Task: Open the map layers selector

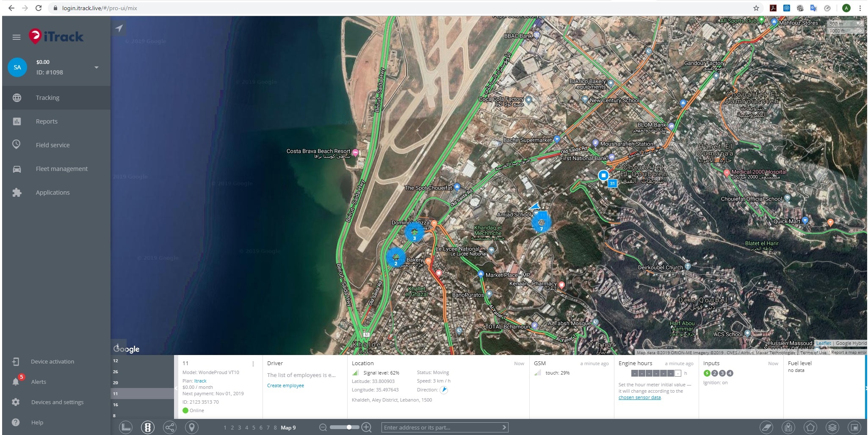Action: click(832, 427)
